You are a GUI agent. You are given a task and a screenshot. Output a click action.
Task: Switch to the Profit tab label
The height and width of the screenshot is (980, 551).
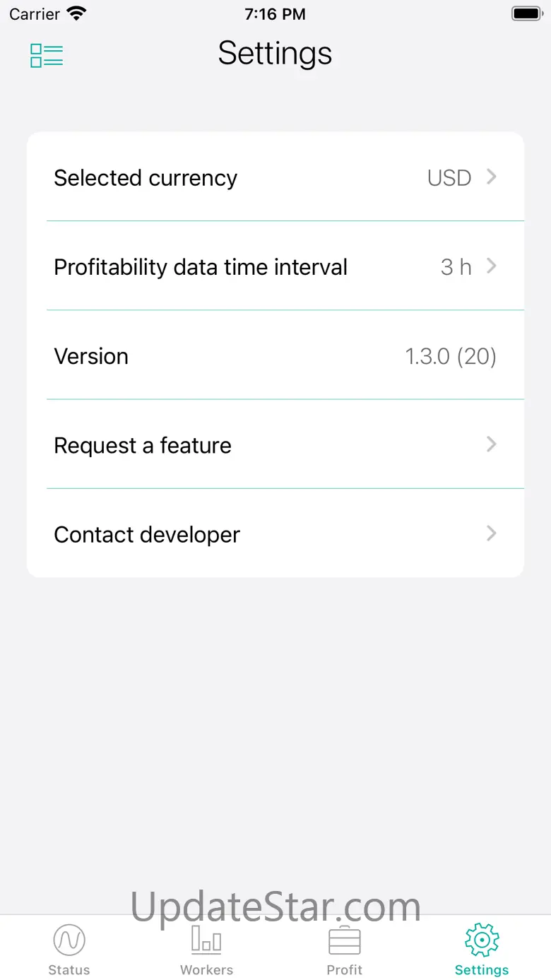(x=345, y=970)
